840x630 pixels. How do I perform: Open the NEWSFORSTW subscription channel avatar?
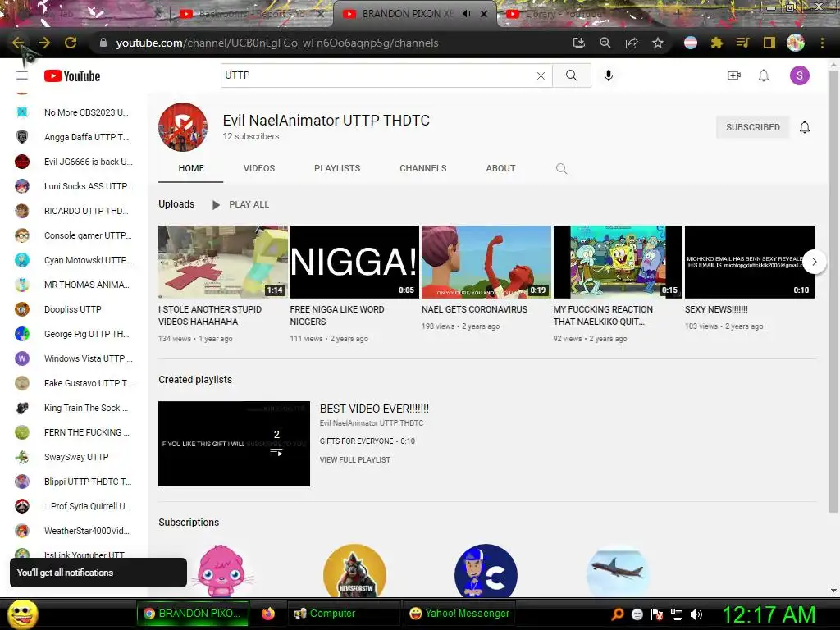coord(354,571)
